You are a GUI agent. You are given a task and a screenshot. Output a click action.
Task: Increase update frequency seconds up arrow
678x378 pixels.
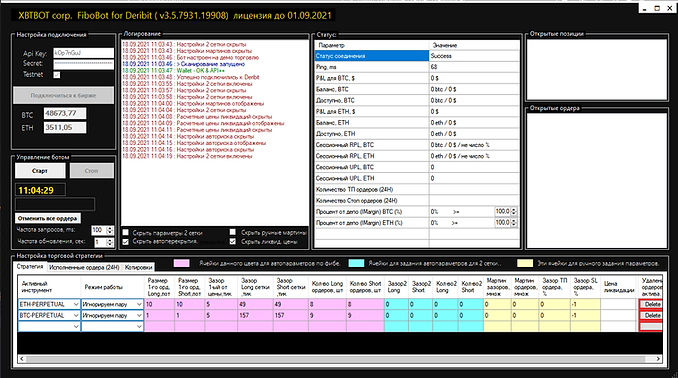pyautogui.click(x=109, y=240)
